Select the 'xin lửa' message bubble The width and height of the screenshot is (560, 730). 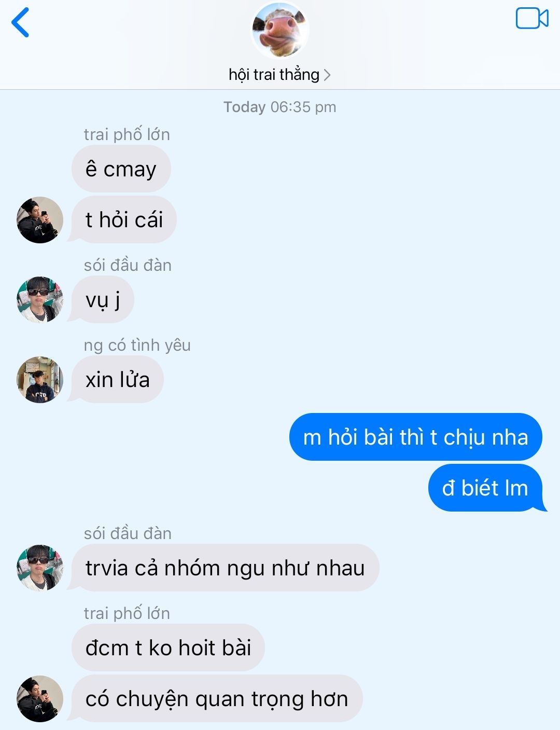[x=117, y=379]
